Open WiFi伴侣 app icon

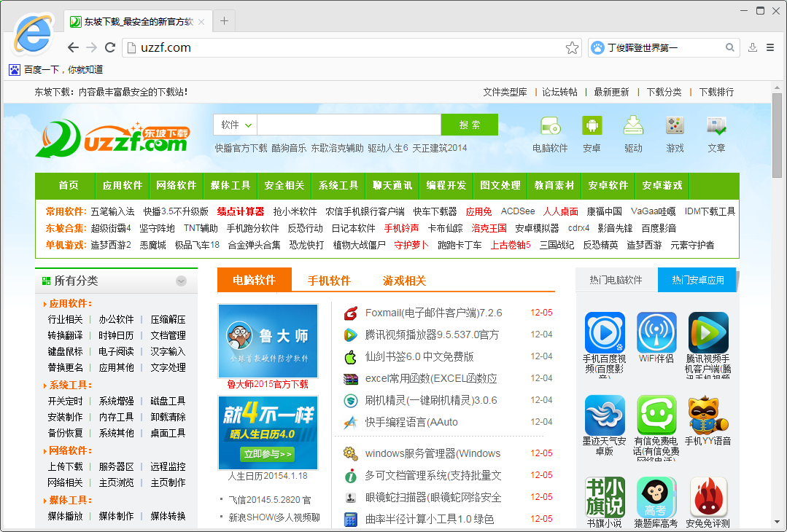(656, 332)
